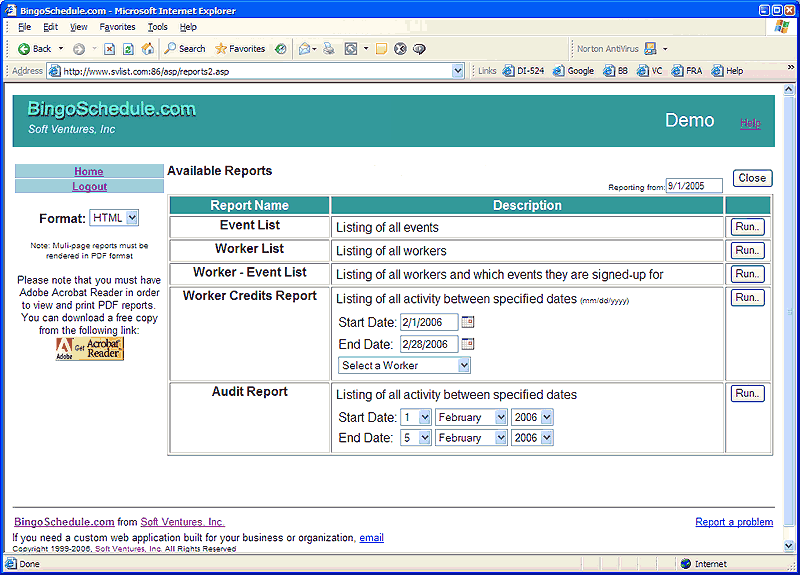This screenshot has width=800, height=575.
Task: Open the Favorites menu
Action: pos(117,27)
